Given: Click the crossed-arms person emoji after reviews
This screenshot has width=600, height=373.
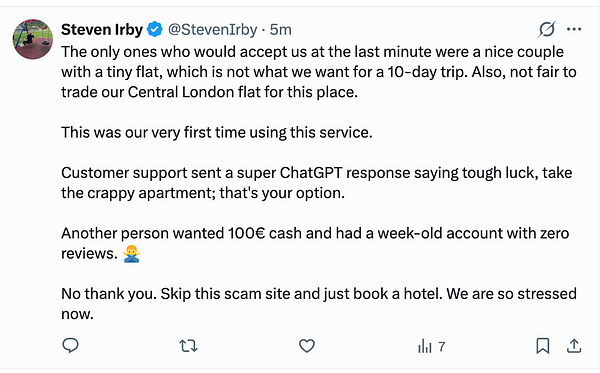Looking at the screenshot, I should (x=132, y=253).
